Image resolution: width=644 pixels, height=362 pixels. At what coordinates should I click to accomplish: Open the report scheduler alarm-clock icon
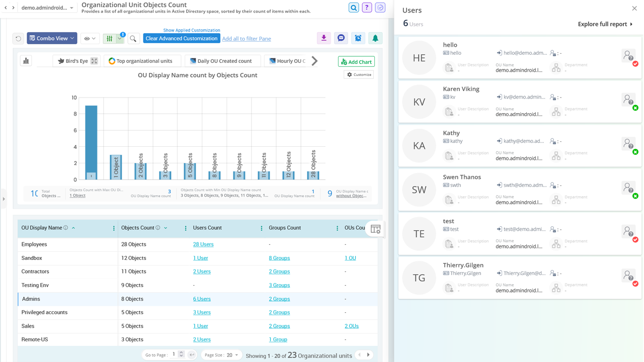pos(358,38)
